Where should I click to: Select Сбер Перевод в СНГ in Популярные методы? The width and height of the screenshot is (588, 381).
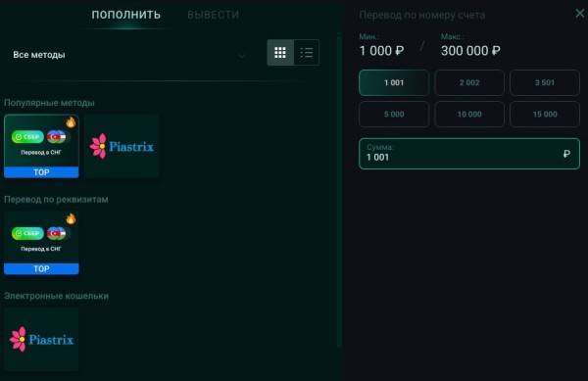pyautogui.click(x=41, y=146)
